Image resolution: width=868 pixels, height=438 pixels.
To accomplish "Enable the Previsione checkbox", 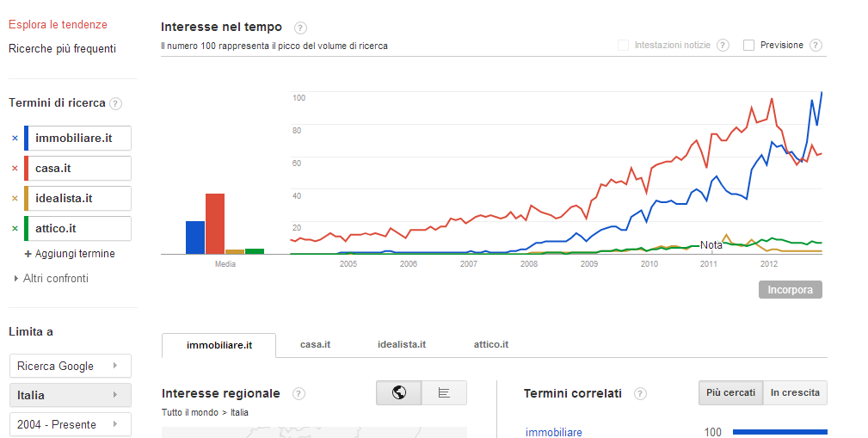I will pos(748,45).
